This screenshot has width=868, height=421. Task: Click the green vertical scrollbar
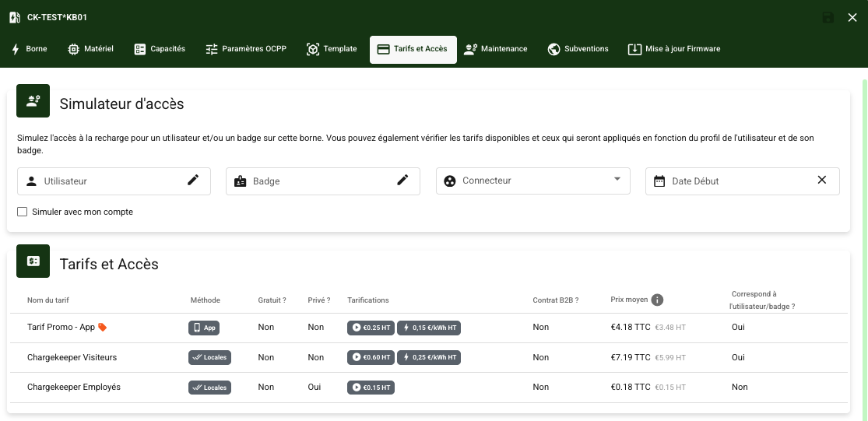click(x=864, y=233)
